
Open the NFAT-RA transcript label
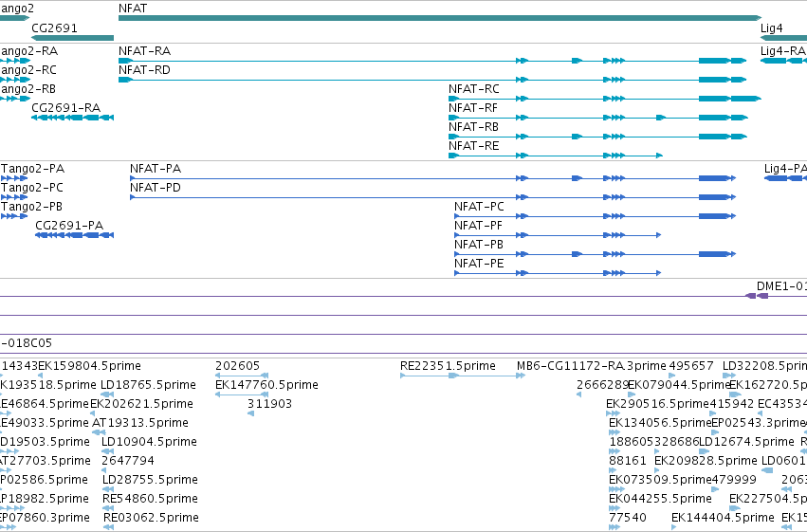[145, 51]
